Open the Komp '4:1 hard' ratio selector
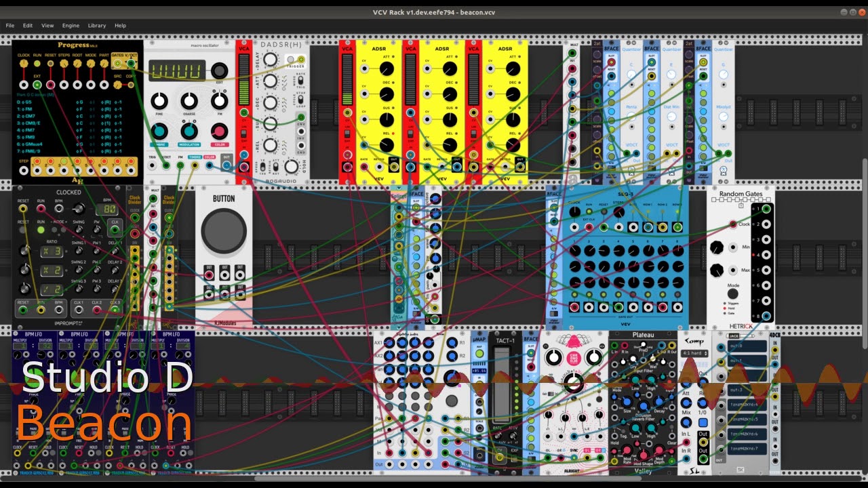The image size is (868, 488). click(694, 353)
